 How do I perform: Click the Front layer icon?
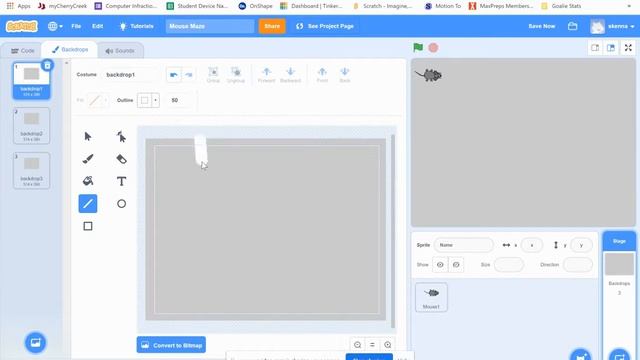pos(322,75)
